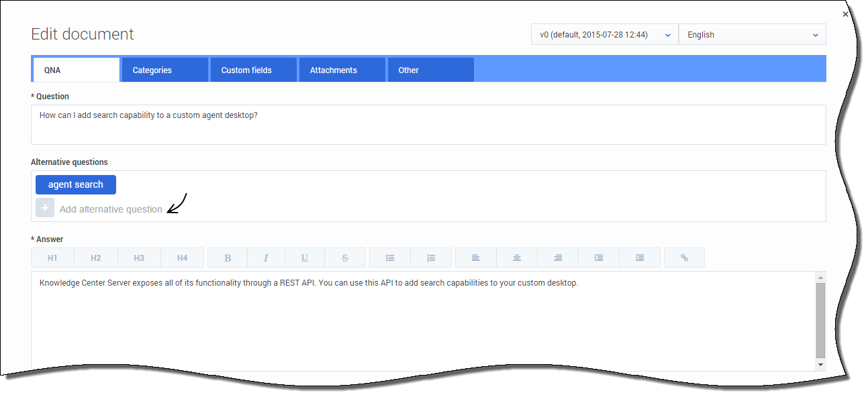The width and height of the screenshot is (868, 397).
Task: Click the 'agent search' alternative question tag
Action: point(76,185)
